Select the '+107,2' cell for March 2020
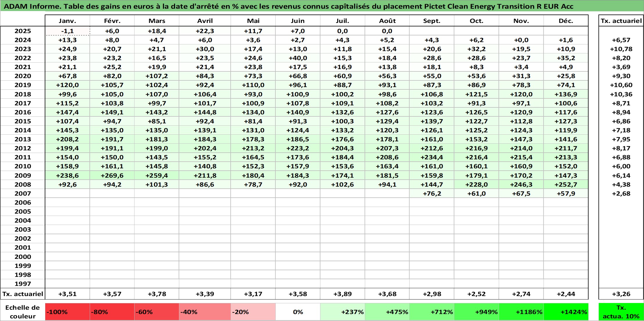Image resolution: width=644 pixels, height=321 pixels. (157, 76)
